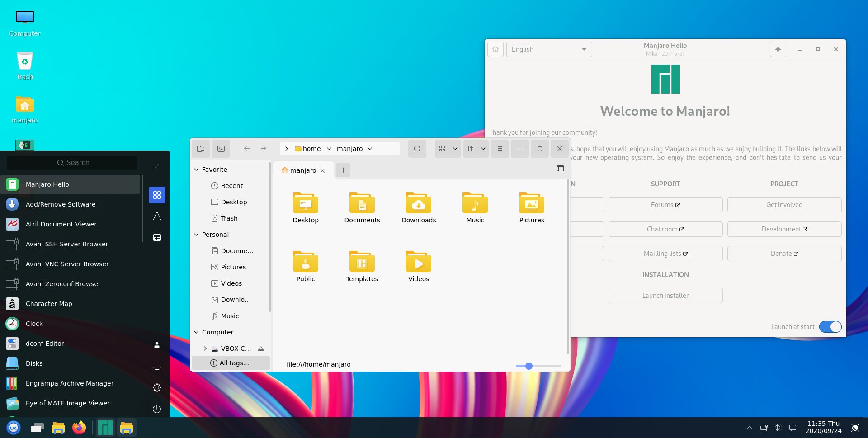
Task: Click the sort order icon in file manager
Action: 470,149
